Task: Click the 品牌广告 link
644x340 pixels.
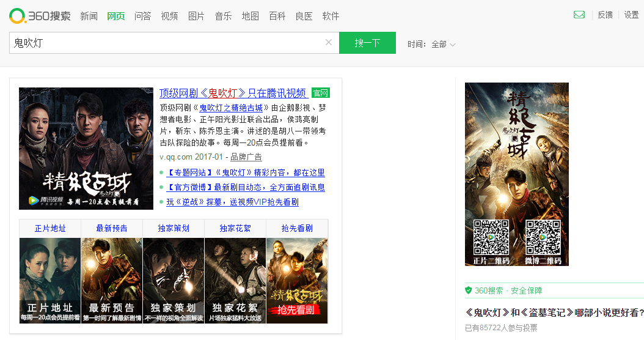Action: [246, 157]
